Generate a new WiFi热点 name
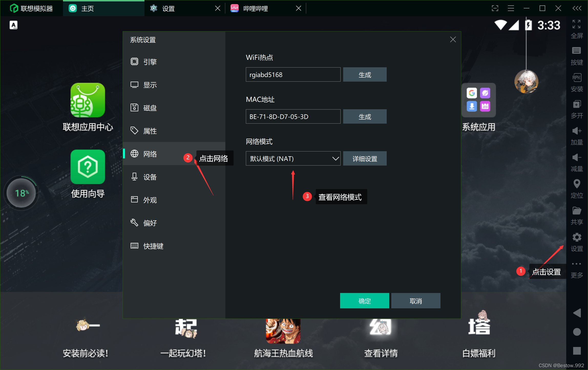The width and height of the screenshot is (588, 370). point(365,74)
